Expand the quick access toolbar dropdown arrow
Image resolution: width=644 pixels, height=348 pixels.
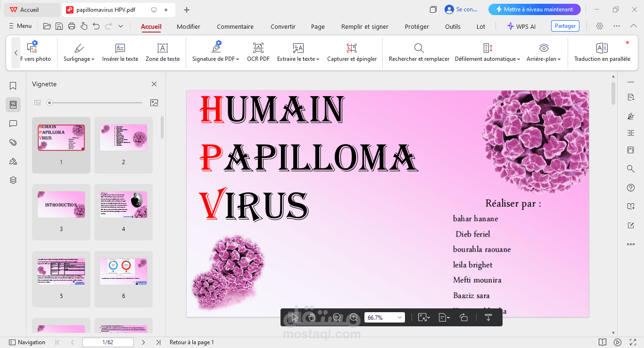pyautogui.click(x=121, y=26)
